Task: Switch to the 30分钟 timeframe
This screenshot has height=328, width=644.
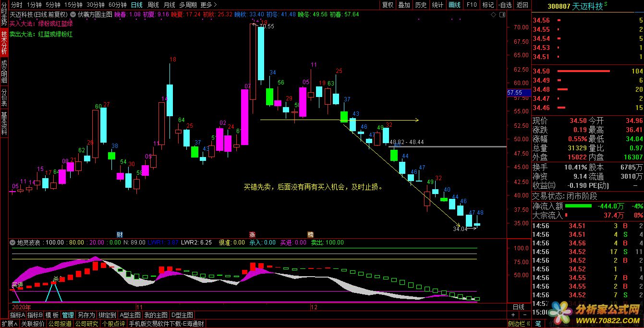Action: click(x=96, y=5)
